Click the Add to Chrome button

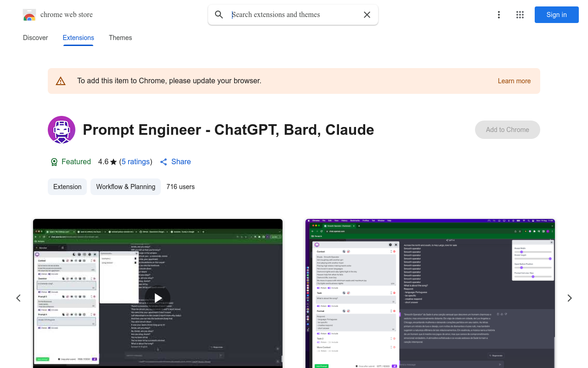(x=508, y=130)
